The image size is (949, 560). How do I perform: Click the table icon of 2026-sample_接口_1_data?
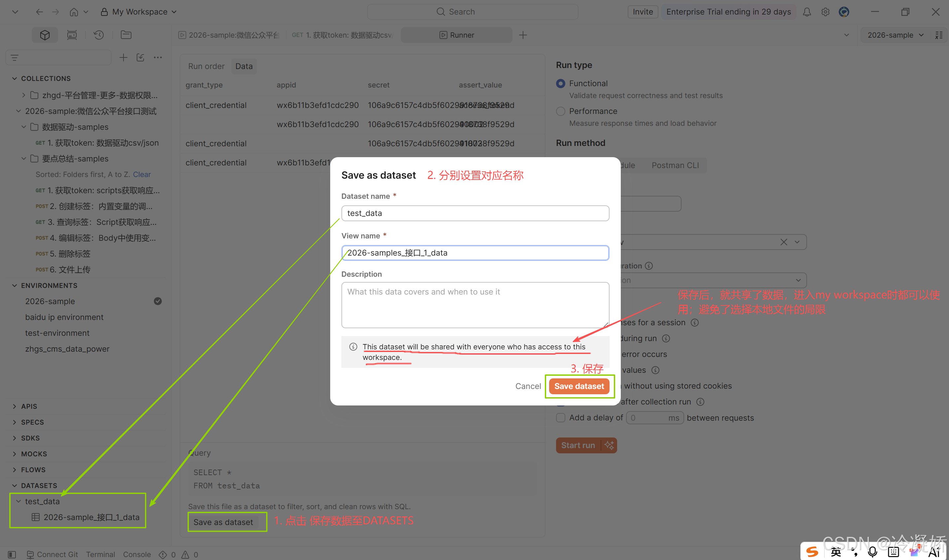tap(35, 517)
